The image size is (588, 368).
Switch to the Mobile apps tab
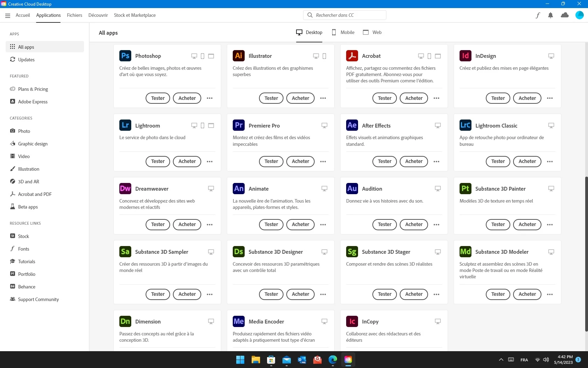click(343, 32)
